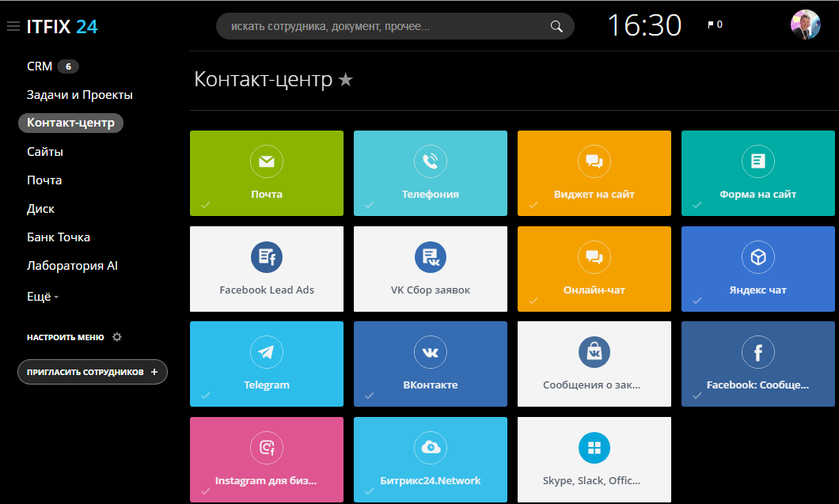Click the checkmark on Instagram для биз... tile
Viewport: 839px width, 504px height.
[x=206, y=491]
